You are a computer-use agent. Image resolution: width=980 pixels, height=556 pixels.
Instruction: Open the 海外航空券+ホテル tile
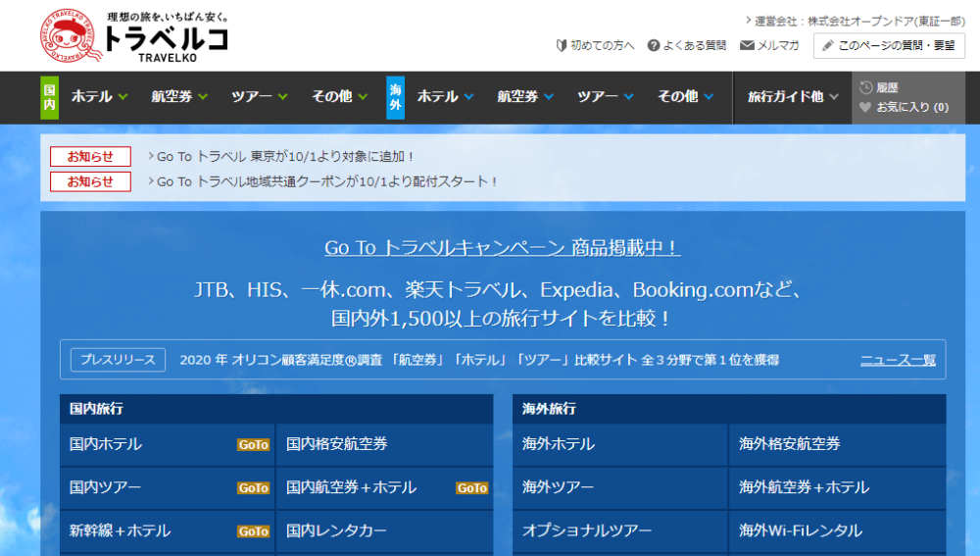pos(838,487)
